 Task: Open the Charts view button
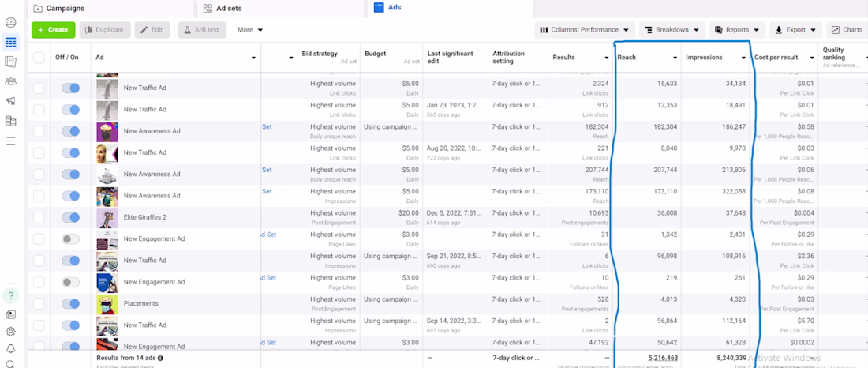point(846,30)
